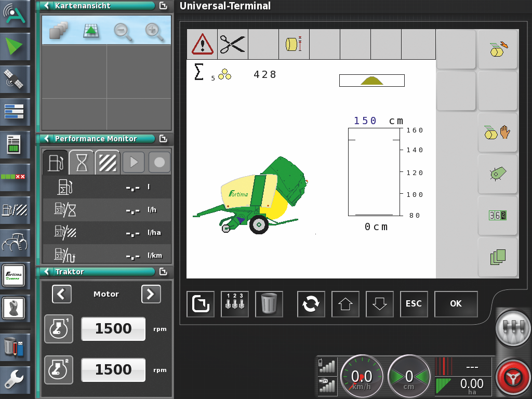Expand the Performance Monitor panel to full view
Image resolution: width=532 pixels, height=399 pixels.
coord(163,139)
